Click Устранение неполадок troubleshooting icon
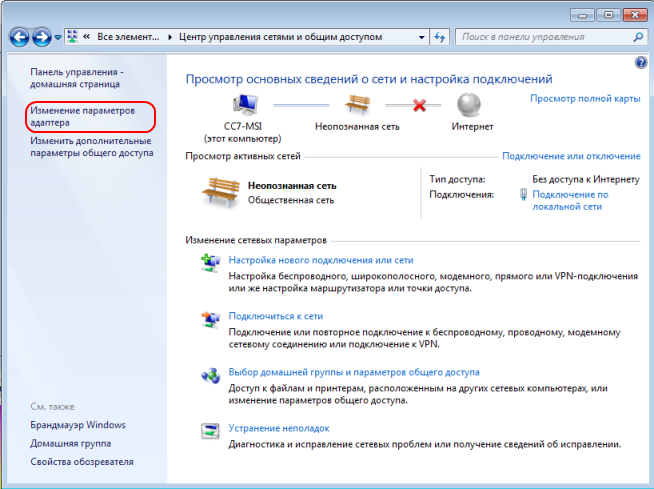The image size is (654, 489). point(212,430)
